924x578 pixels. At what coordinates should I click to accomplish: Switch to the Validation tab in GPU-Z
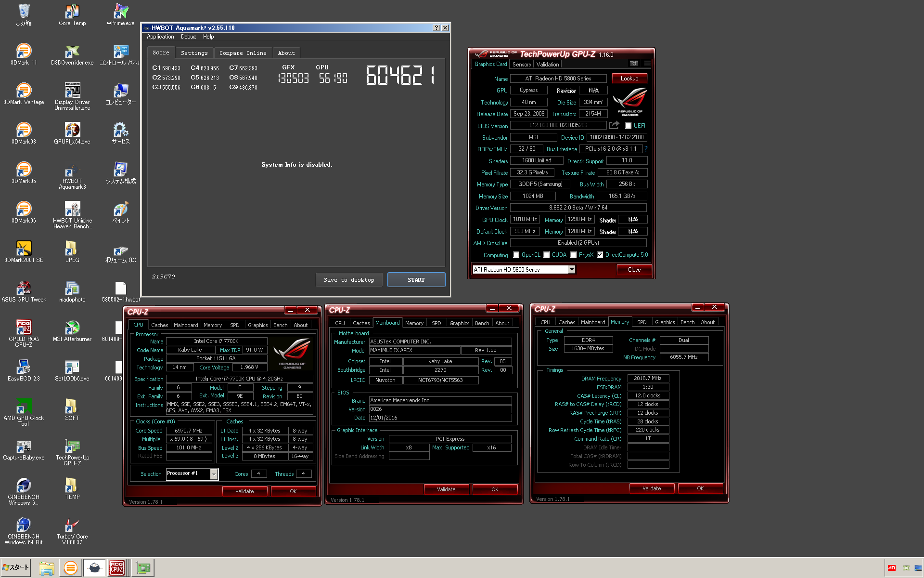548,65
